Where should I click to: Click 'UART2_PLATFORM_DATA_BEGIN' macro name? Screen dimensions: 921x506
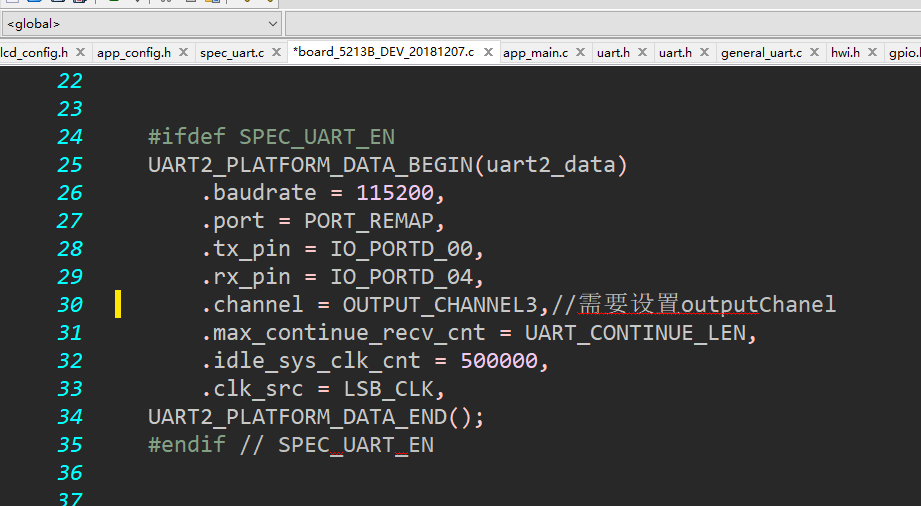310,165
